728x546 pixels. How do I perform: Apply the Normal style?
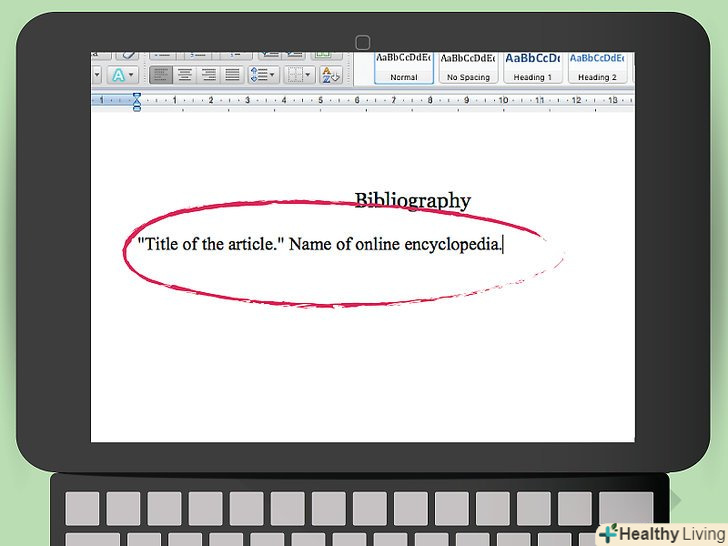(404, 66)
